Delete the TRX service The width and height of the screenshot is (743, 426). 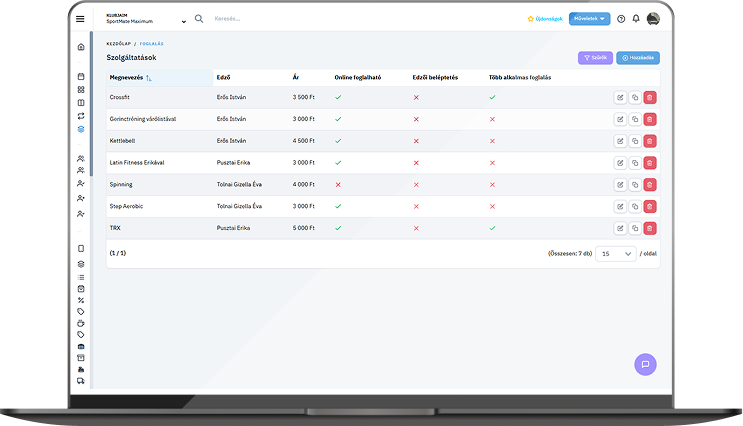tap(650, 228)
